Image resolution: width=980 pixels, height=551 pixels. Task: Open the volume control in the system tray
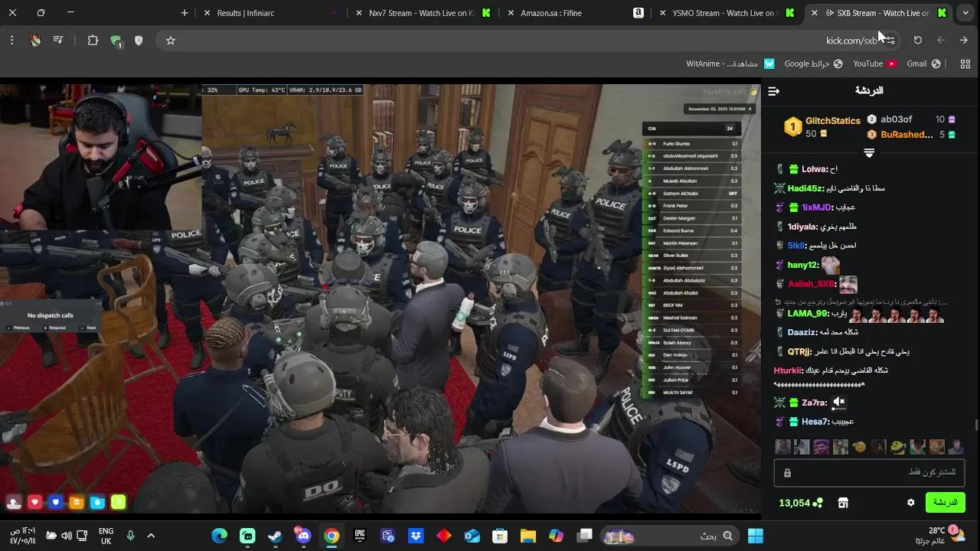[67, 536]
